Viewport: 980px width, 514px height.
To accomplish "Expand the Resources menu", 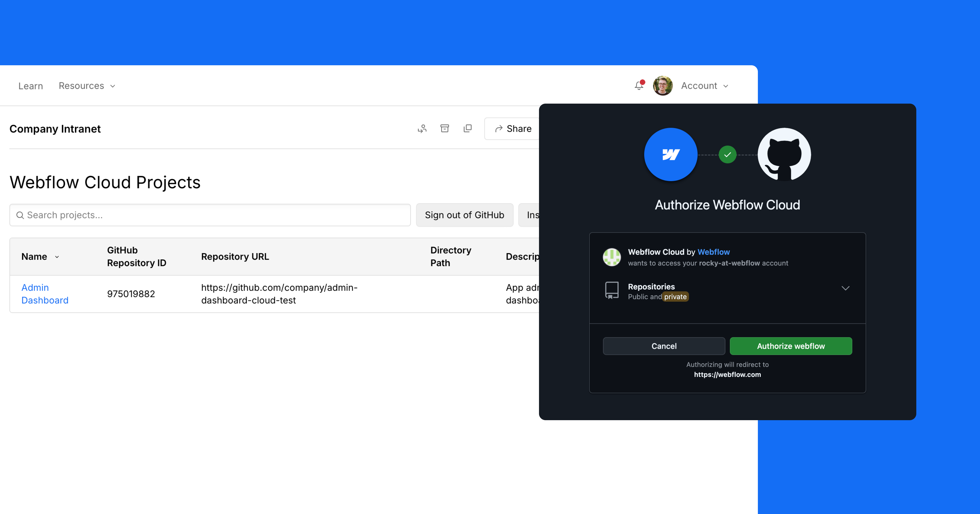I will click(87, 86).
